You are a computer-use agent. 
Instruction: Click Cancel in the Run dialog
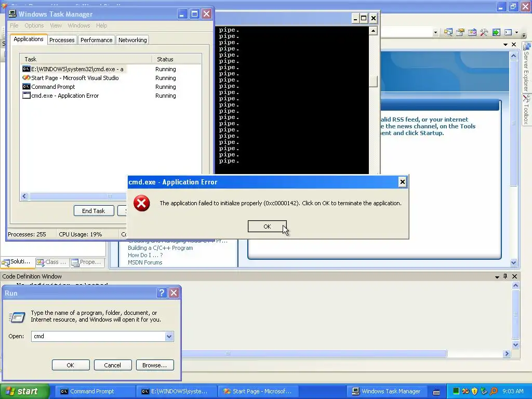[x=113, y=365]
